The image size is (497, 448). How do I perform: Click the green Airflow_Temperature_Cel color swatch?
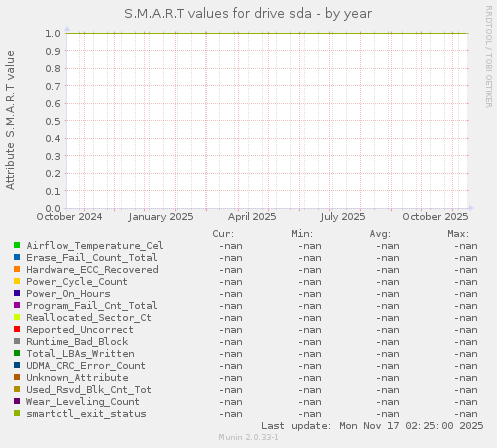pyautogui.click(x=17, y=245)
